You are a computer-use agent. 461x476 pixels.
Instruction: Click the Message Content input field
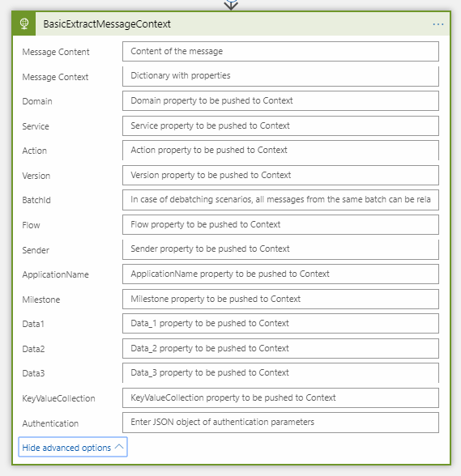coord(280,51)
